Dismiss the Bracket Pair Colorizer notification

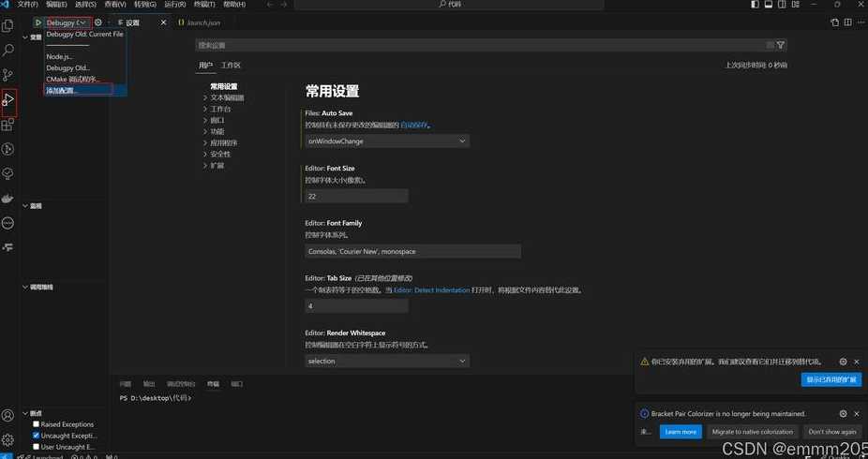pyautogui.click(x=857, y=414)
